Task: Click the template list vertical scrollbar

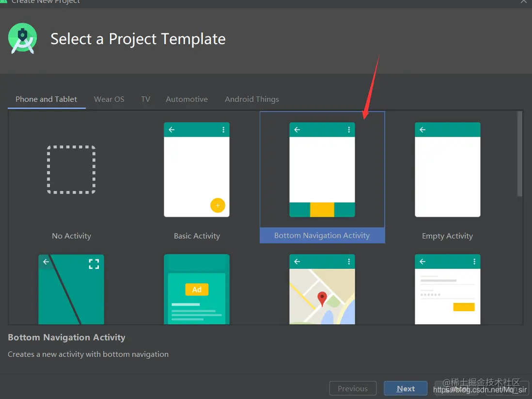Action: click(519, 154)
